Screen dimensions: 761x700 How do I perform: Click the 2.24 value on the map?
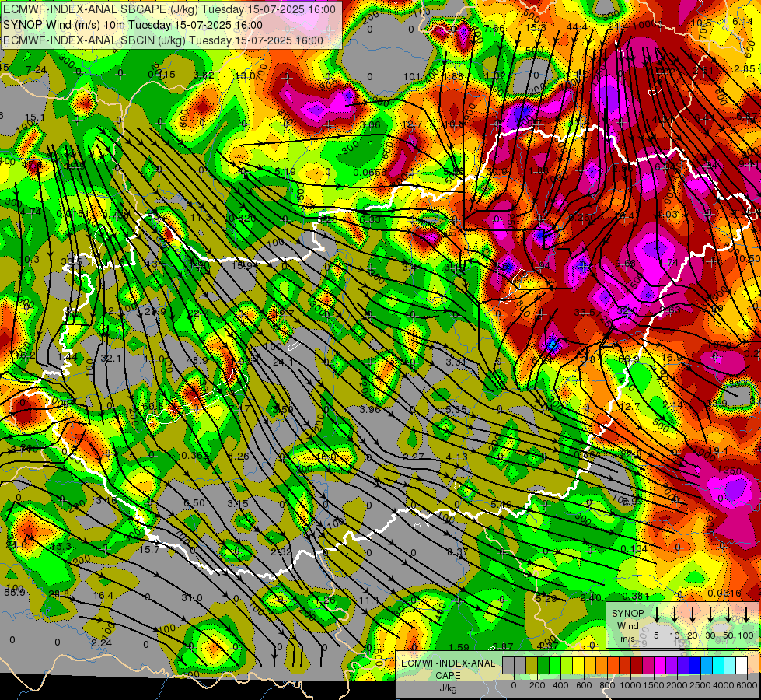point(101,643)
